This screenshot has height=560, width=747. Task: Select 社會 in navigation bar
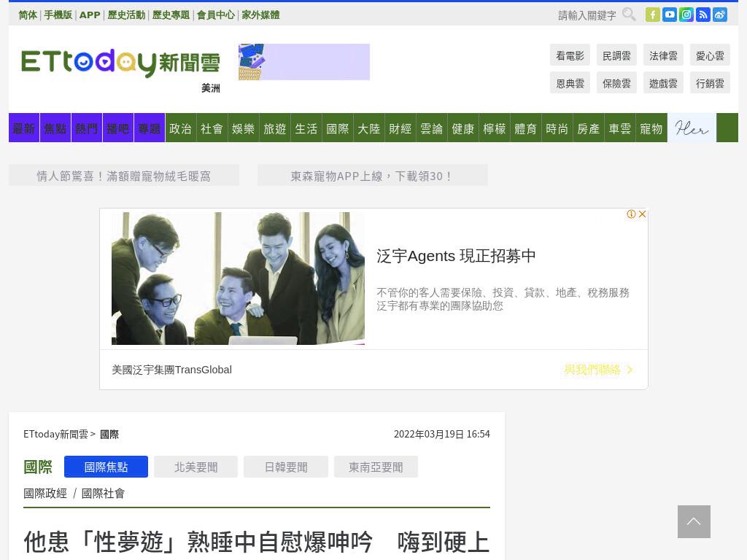tap(212, 128)
